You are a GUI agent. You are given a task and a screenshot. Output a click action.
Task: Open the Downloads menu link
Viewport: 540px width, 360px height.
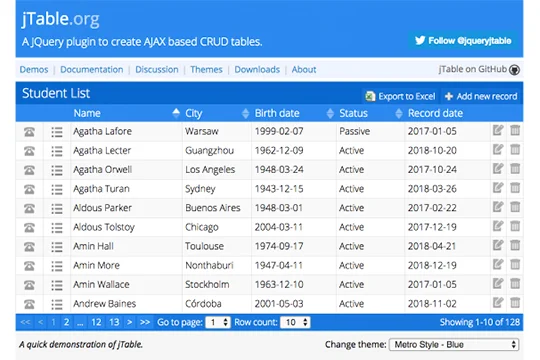tap(257, 70)
